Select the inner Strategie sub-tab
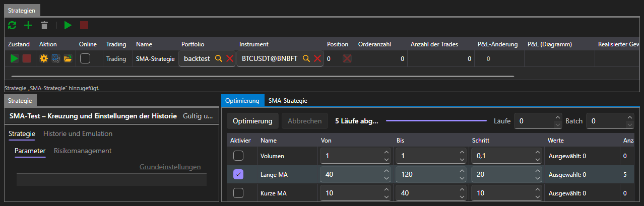644x206 pixels. coord(22,133)
